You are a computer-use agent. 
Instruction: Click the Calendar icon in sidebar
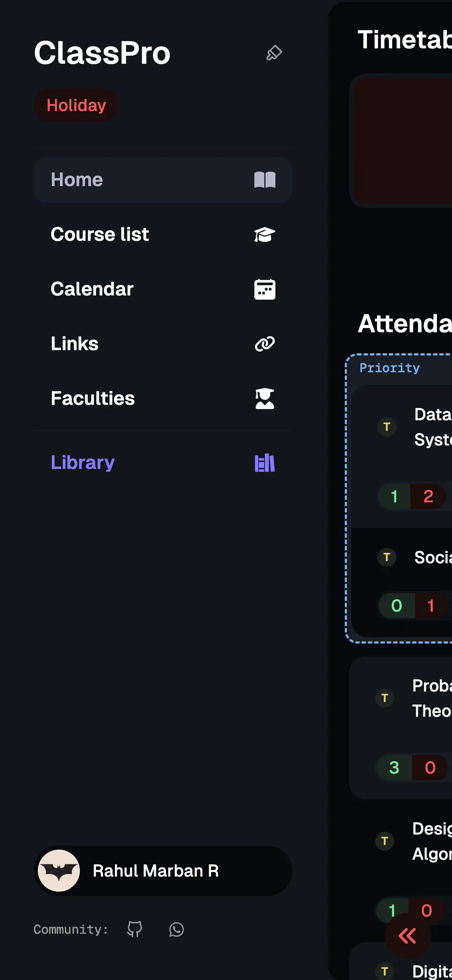pyautogui.click(x=265, y=289)
